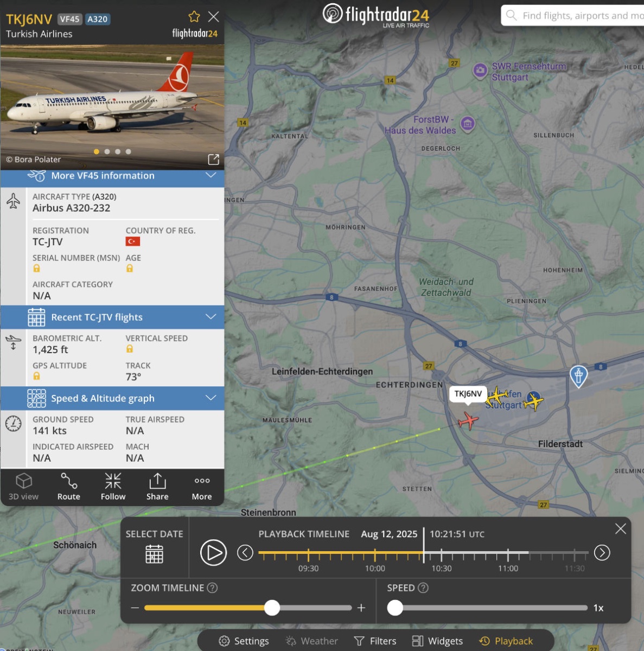
Task: Open 3D view of aircraft
Action: pos(23,486)
